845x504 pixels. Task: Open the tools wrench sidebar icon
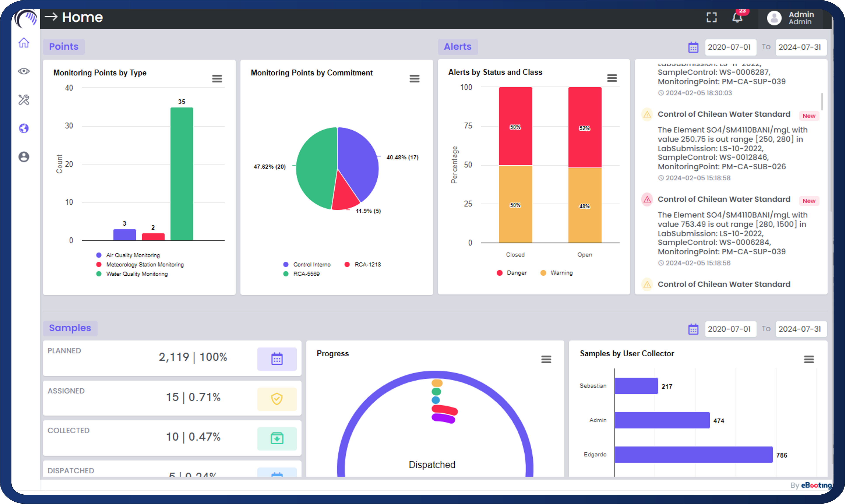[x=24, y=100]
